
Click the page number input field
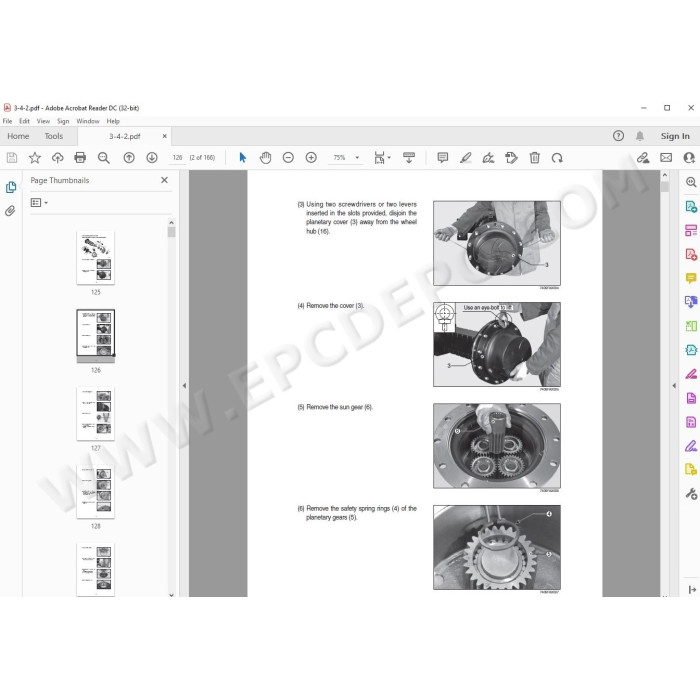[x=177, y=158]
